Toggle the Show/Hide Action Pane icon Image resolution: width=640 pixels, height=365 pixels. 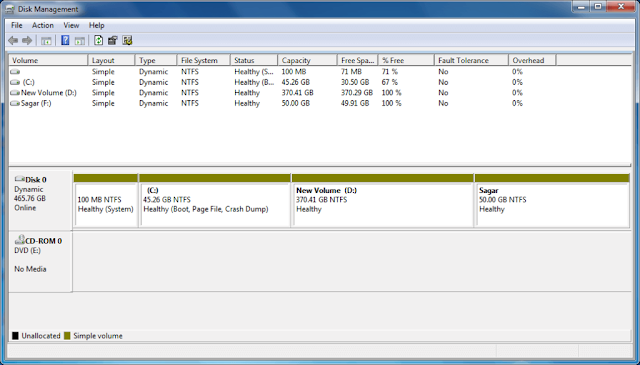80,40
